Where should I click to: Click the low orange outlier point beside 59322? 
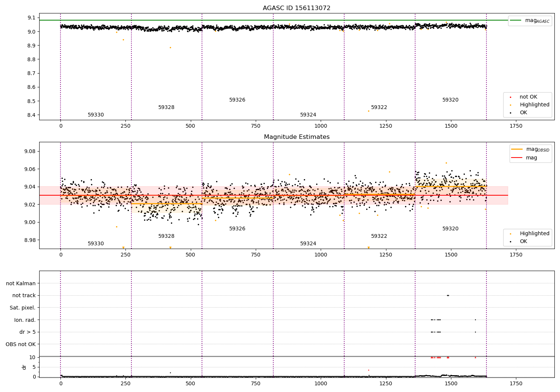click(x=368, y=111)
